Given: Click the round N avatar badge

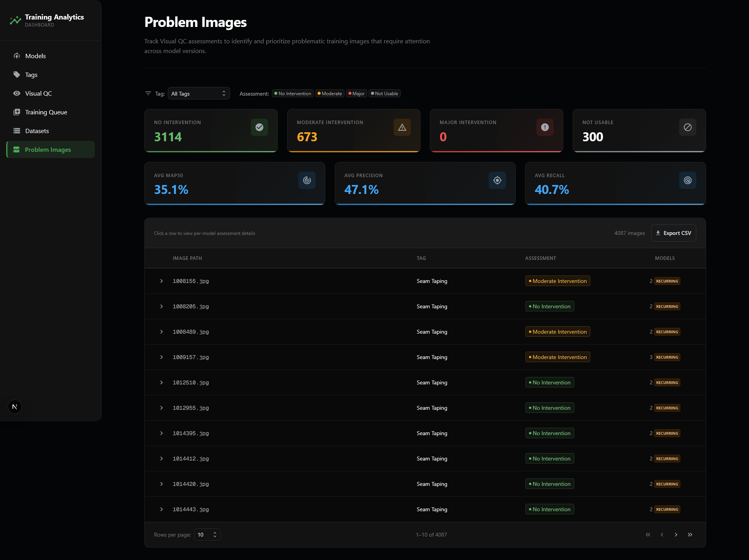Looking at the screenshot, I should (x=15, y=407).
